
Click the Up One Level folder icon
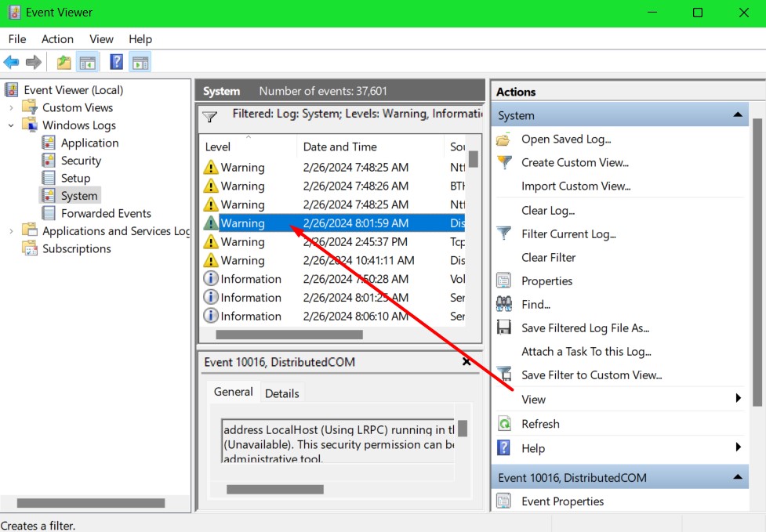[x=64, y=63]
